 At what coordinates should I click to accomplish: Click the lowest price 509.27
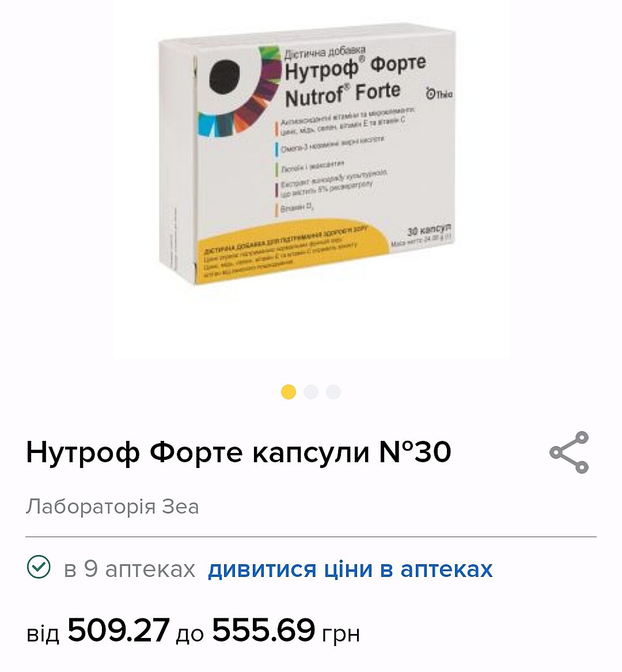[x=119, y=630]
